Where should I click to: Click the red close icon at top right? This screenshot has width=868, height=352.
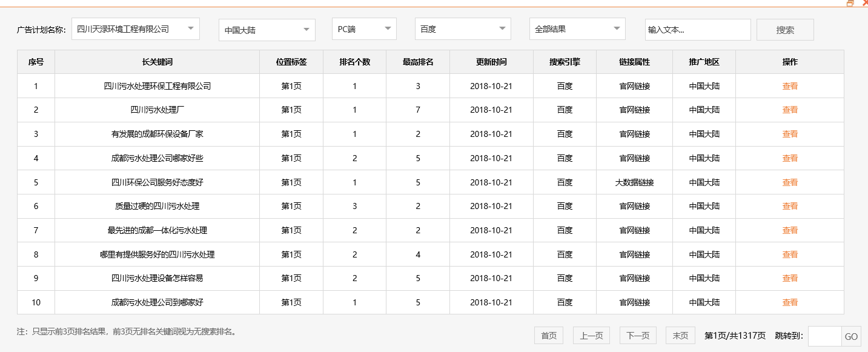coord(864,2)
